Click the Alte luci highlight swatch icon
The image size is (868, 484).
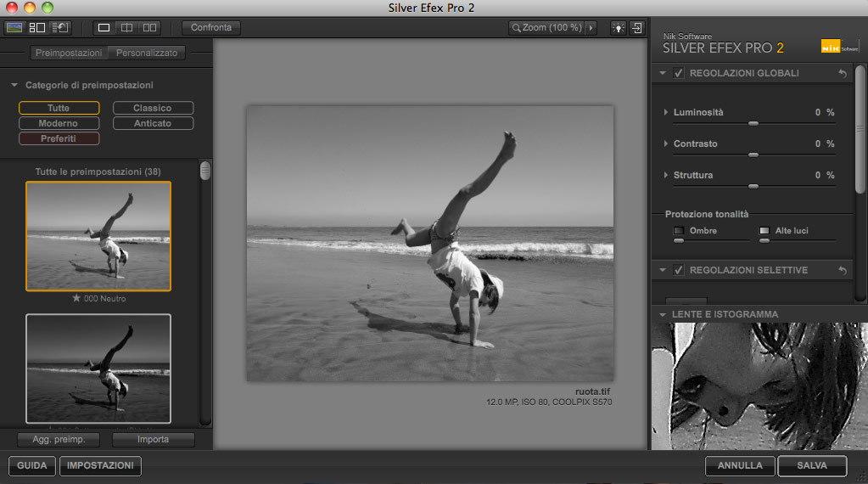click(764, 230)
